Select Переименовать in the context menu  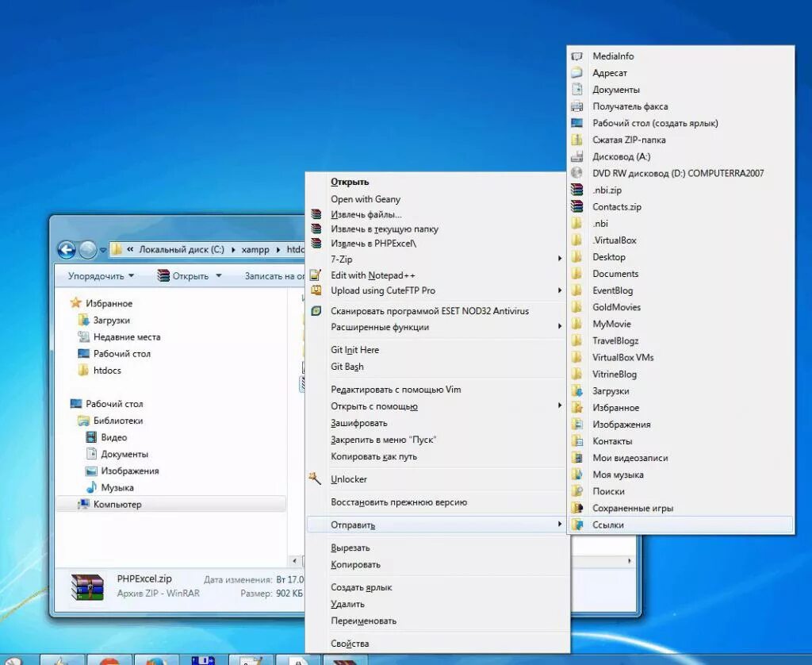point(363,621)
